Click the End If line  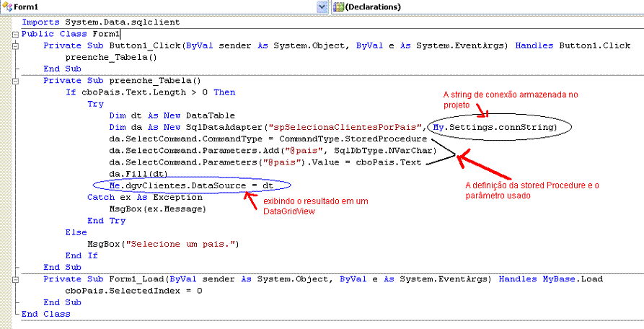[81, 256]
